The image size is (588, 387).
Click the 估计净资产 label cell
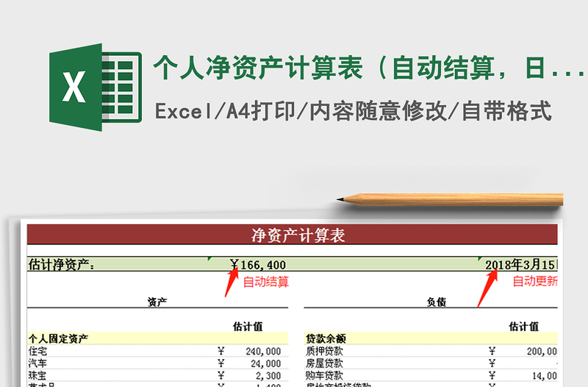[62, 265]
